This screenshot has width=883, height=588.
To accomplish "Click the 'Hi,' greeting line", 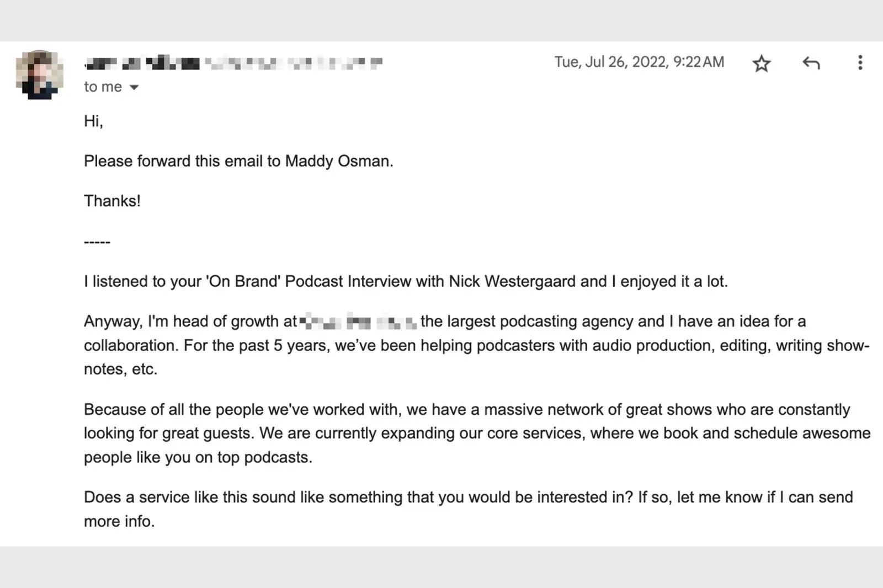I will [x=93, y=121].
